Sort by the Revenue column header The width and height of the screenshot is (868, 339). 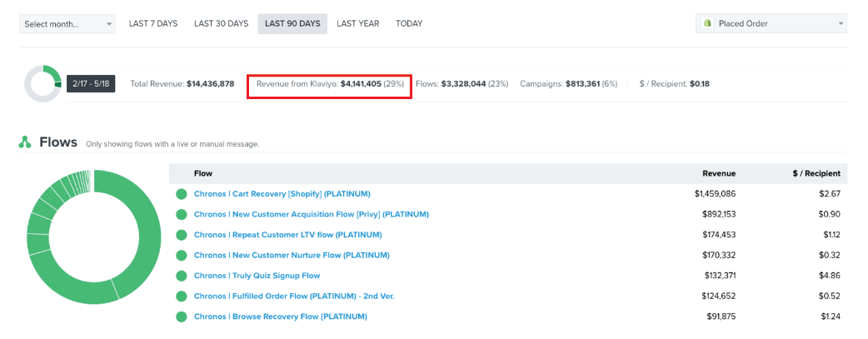click(x=719, y=173)
